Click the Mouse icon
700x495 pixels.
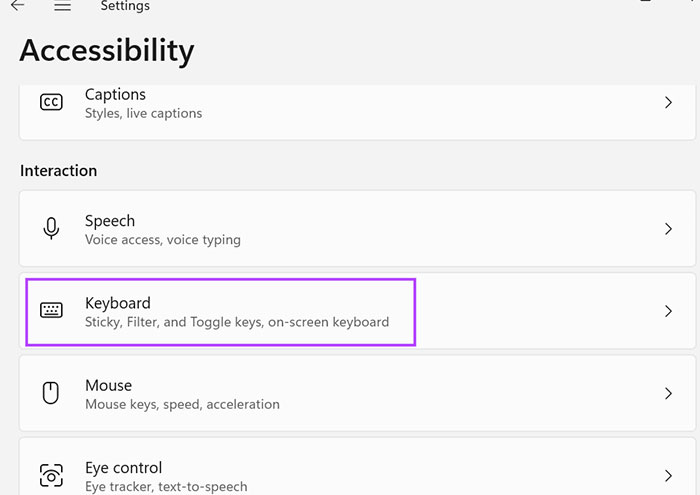[51, 394]
